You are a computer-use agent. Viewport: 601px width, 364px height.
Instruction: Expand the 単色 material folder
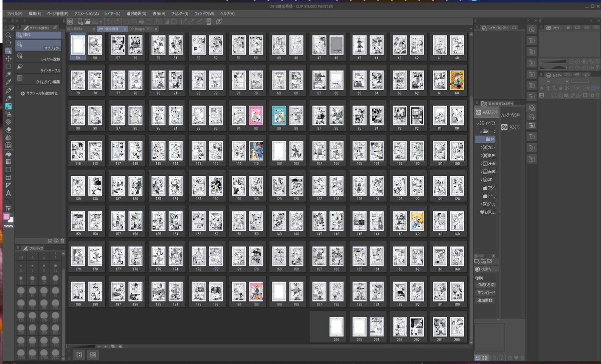click(482, 156)
